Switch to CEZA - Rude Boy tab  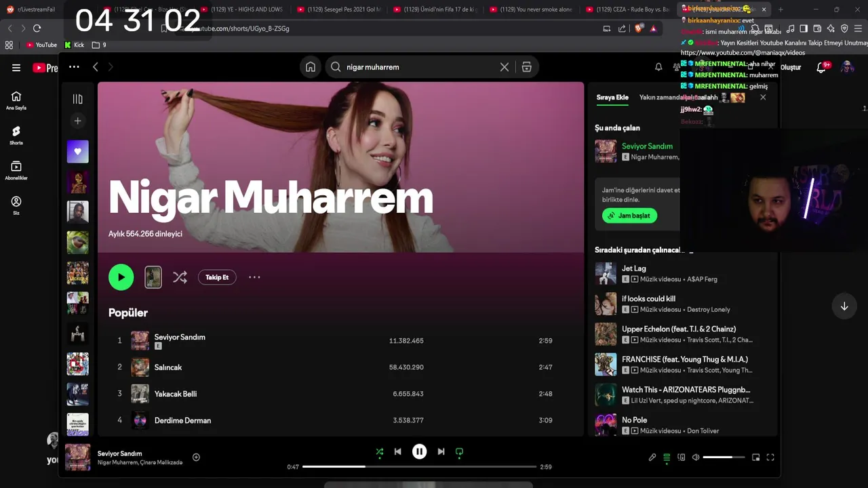click(x=629, y=9)
